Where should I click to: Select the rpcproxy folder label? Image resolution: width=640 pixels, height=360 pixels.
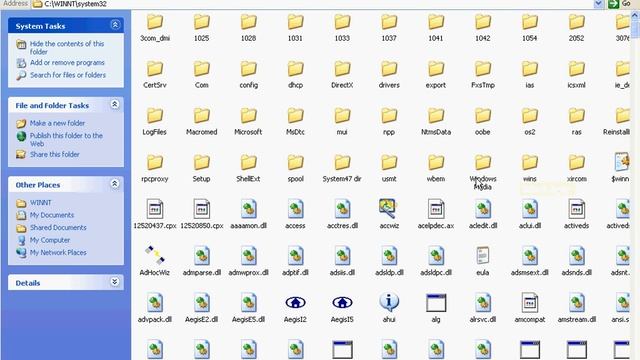coord(155,179)
